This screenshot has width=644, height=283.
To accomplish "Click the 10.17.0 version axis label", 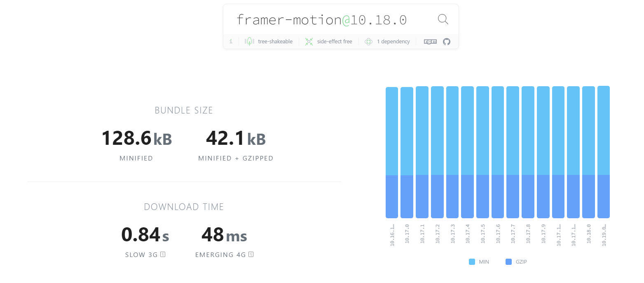I will 407,235.
